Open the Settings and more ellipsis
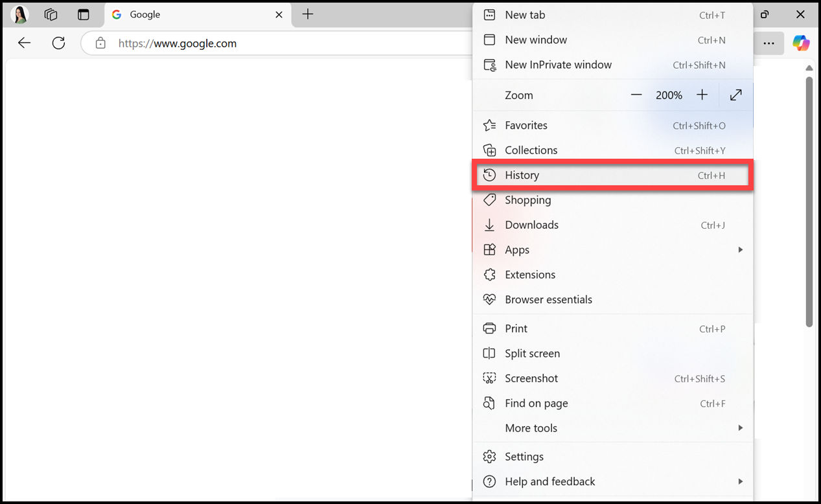Viewport: 821px width, 504px height. (x=769, y=43)
